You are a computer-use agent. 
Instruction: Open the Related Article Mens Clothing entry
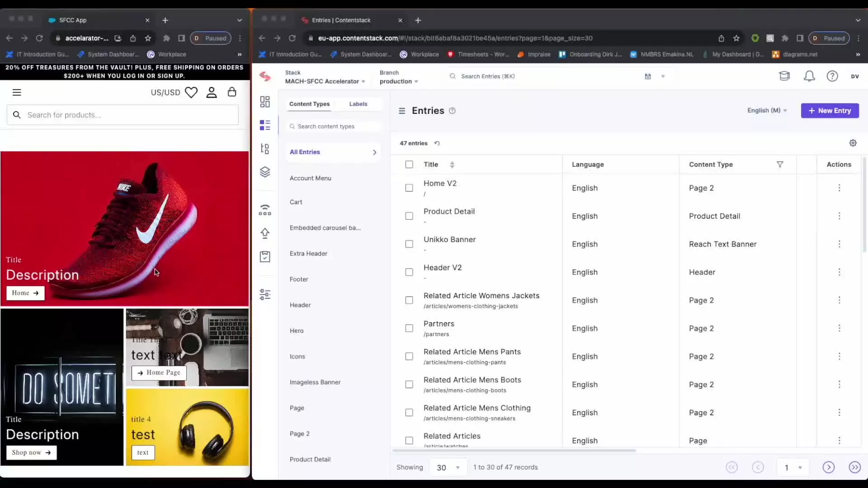coord(477,408)
